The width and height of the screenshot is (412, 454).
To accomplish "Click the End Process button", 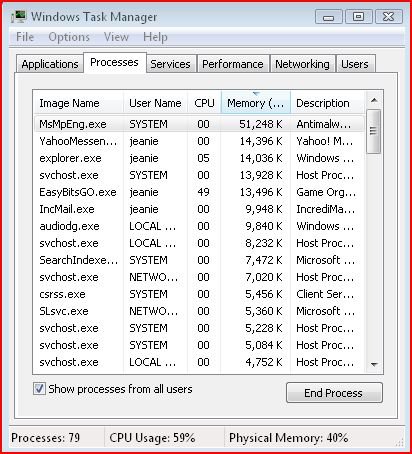I will point(334,393).
